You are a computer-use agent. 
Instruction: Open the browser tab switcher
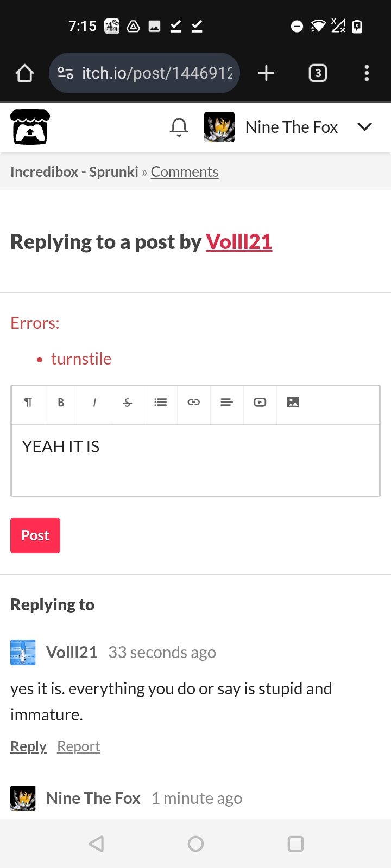tap(318, 73)
